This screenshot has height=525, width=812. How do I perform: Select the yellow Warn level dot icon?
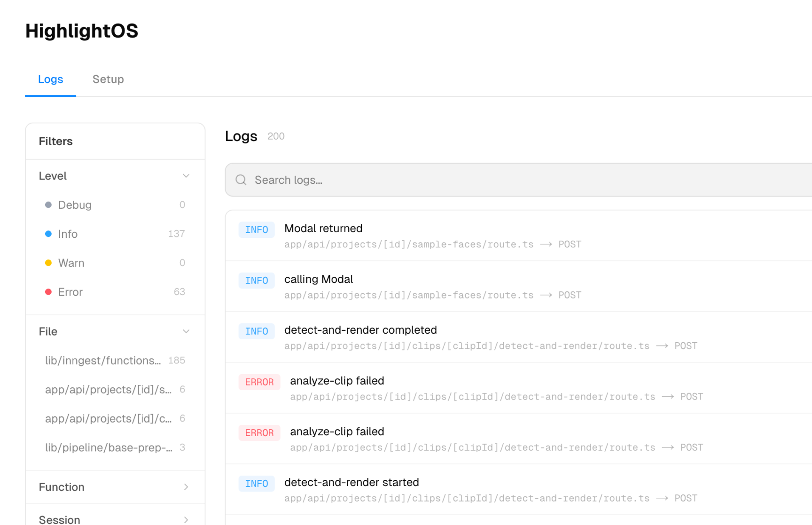click(x=48, y=263)
